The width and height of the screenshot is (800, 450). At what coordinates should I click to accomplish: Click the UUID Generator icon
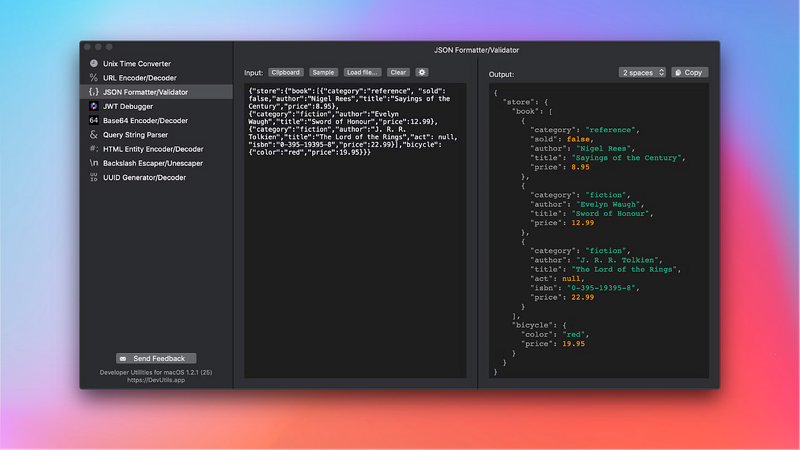pos(94,178)
